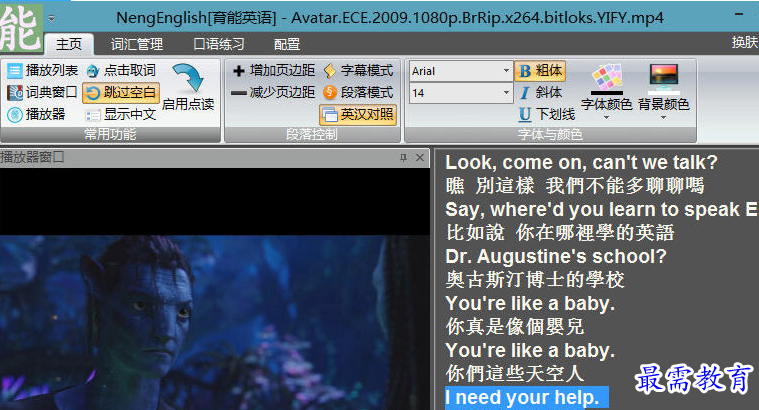
Task: Open the 字体颜色 font color palette
Action: pos(607,87)
